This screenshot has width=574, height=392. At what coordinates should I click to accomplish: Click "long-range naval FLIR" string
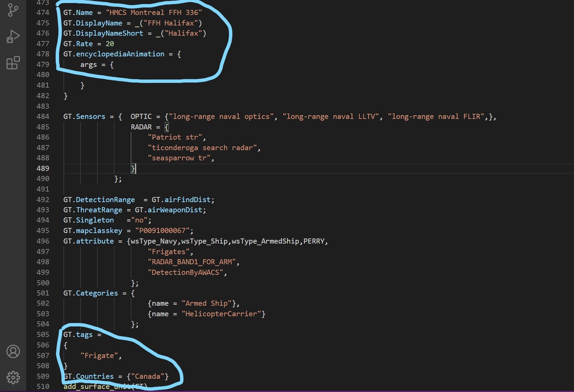[x=436, y=117]
